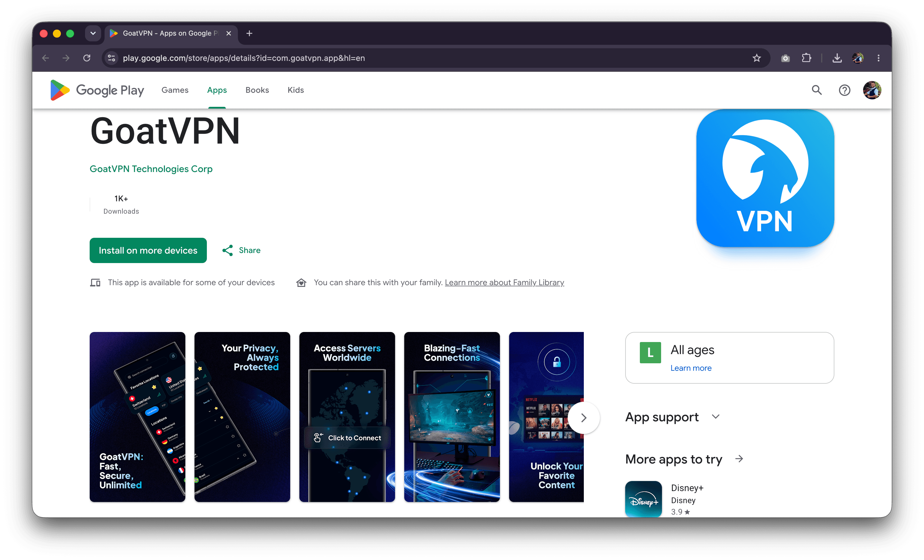Image resolution: width=924 pixels, height=560 pixels.
Task: Select the Apps tab
Action: click(217, 90)
